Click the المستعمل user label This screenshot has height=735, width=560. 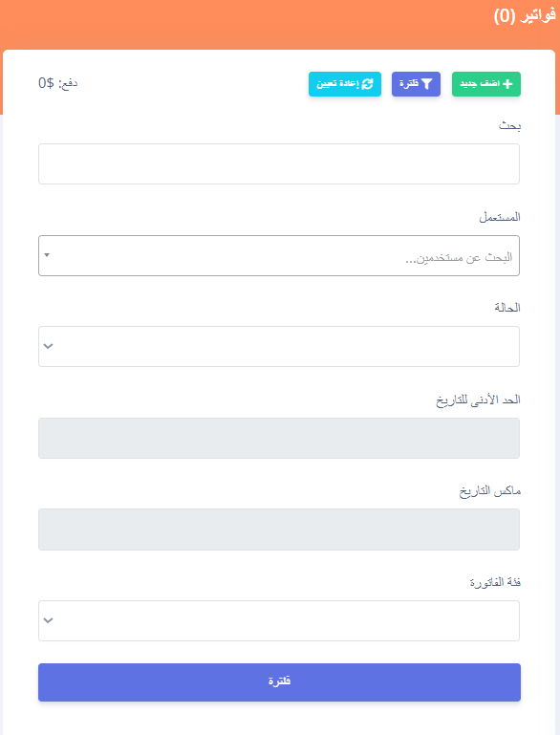coord(500,217)
